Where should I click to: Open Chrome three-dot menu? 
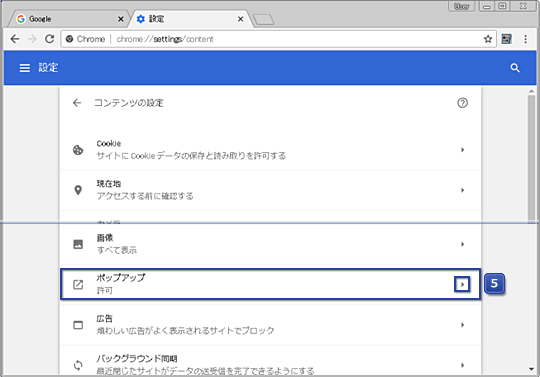tap(525, 39)
